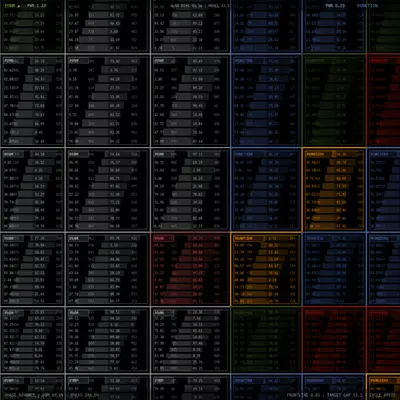Viewport: 400px width, 400px height.
Task: Click the green panel under the orange panel
Action: click(266, 340)
